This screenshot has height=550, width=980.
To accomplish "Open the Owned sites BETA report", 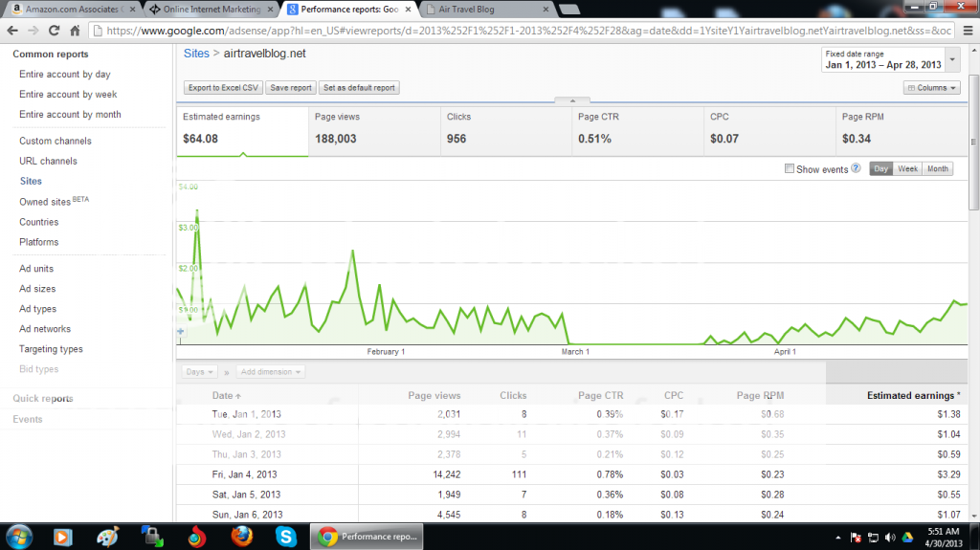I will (x=54, y=201).
